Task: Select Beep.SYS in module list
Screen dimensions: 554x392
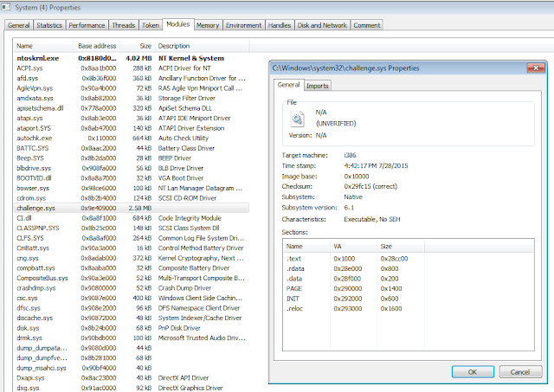Action: pos(132,158)
